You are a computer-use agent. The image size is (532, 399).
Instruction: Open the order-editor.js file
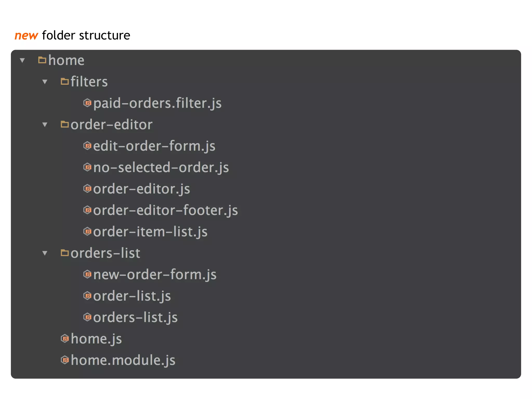point(142,189)
